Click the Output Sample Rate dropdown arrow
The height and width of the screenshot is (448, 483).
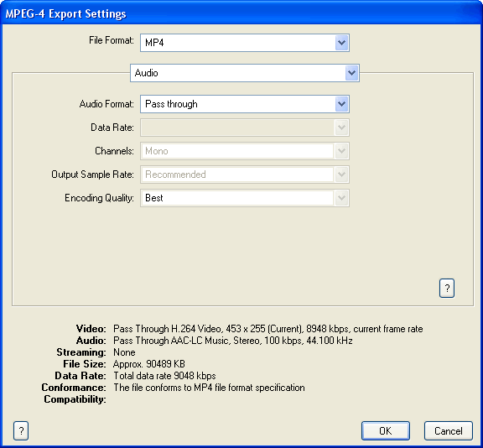(x=341, y=175)
